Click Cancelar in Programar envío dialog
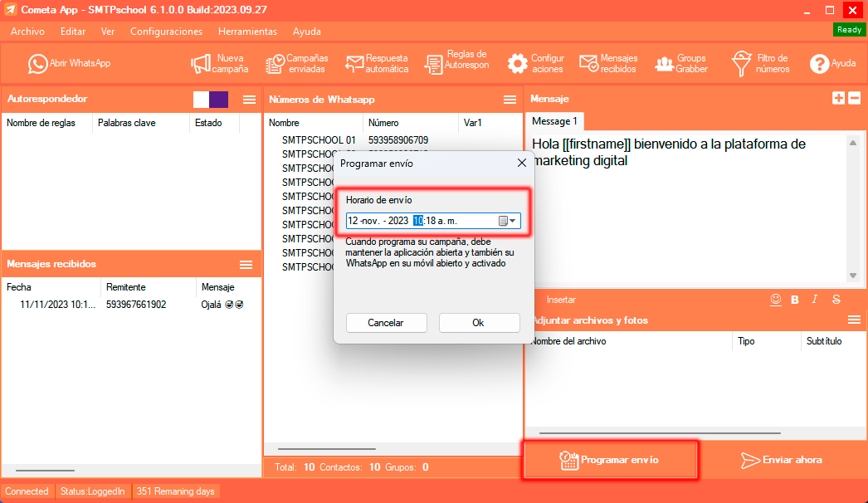The height and width of the screenshot is (503, 868). click(386, 322)
